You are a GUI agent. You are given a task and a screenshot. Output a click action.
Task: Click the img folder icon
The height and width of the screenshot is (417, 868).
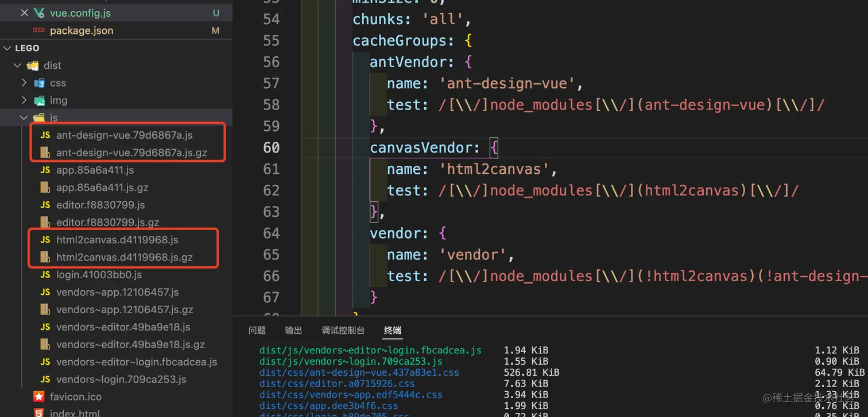39,100
